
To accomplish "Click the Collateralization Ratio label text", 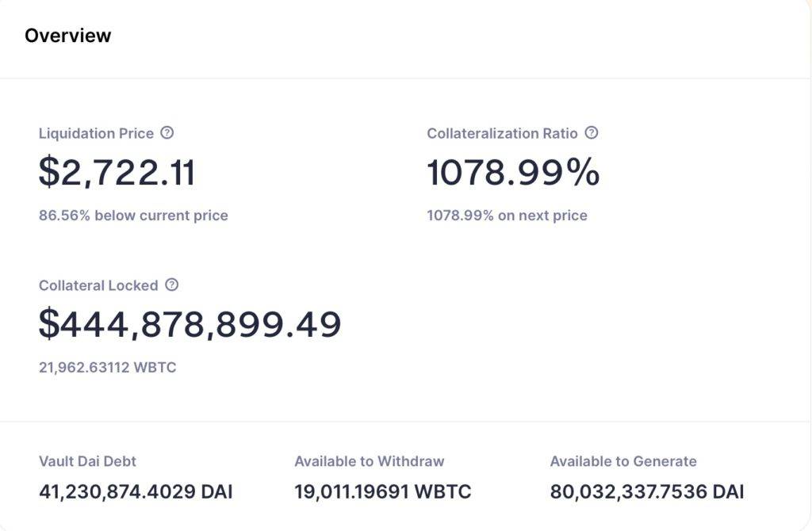I will tap(502, 133).
